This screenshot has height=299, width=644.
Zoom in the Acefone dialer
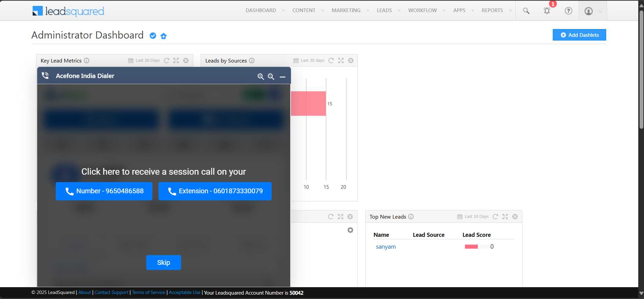click(261, 77)
